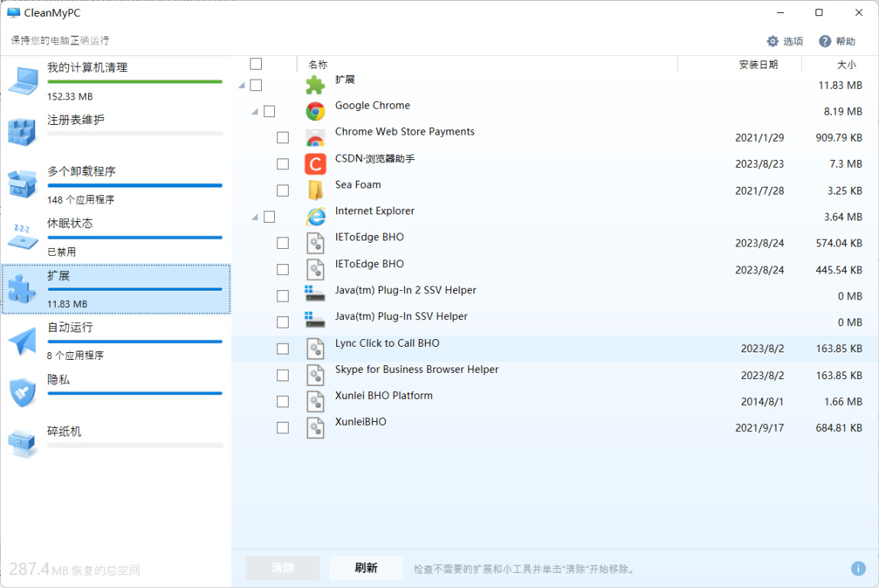The image size is (879, 588).
Task: Check the CSDN·浏览器助手 checkbox
Action: 283,165
